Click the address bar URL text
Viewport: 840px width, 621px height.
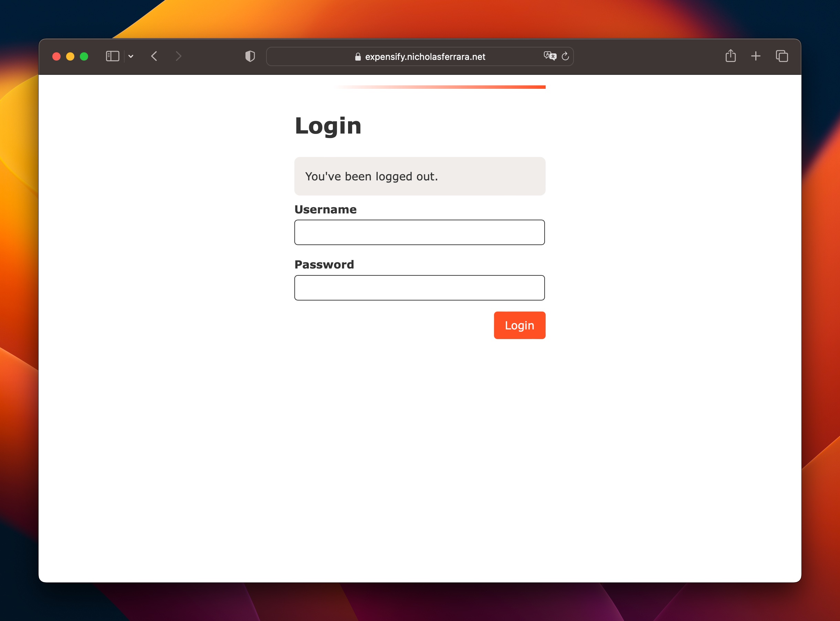point(425,57)
